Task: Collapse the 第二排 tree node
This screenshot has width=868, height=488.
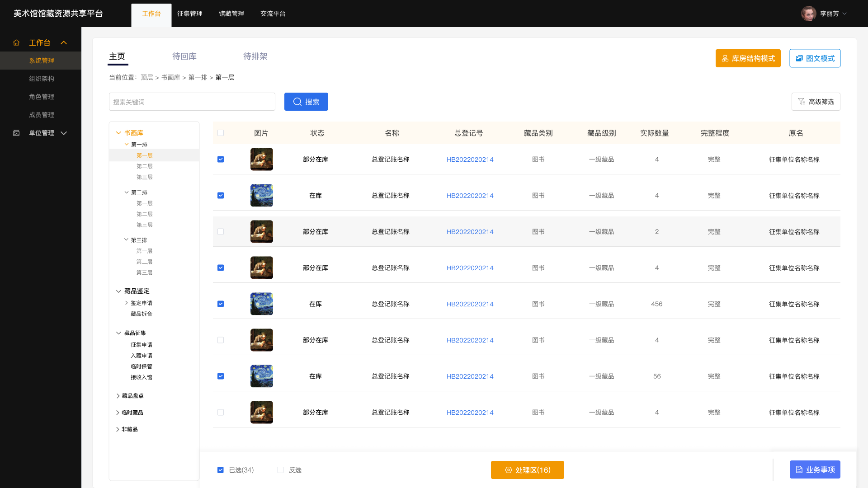Action: pyautogui.click(x=127, y=192)
